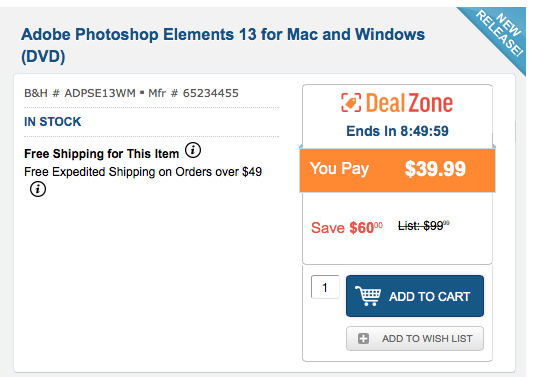The image size is (545, 377).
Task: Click the shopping cart icon in Add to Cart
Action: coord(368,296)
